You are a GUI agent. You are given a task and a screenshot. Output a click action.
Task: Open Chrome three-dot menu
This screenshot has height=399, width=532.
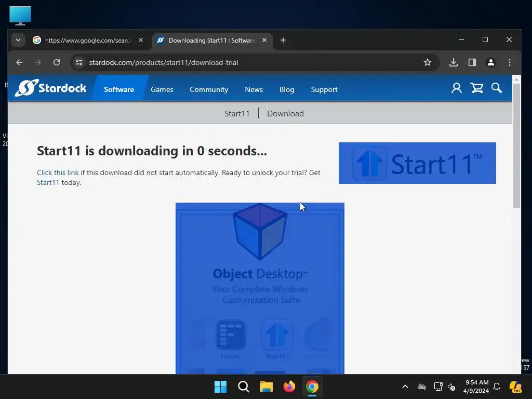tap(510, 62)
